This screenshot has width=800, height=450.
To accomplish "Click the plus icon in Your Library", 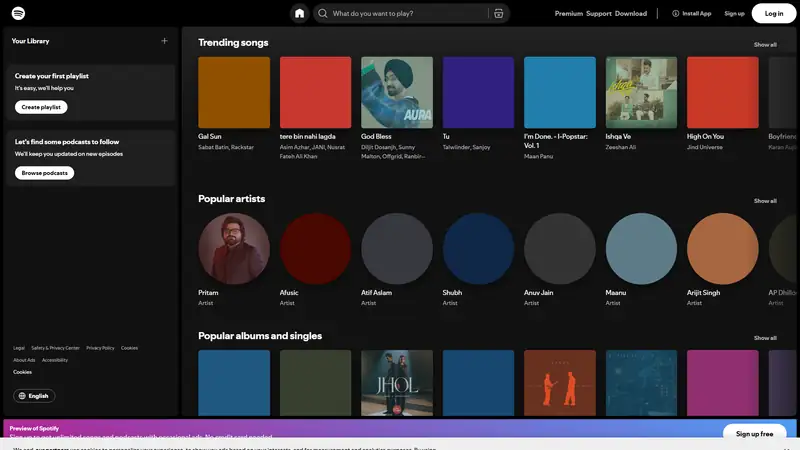I will pos(164,41).
